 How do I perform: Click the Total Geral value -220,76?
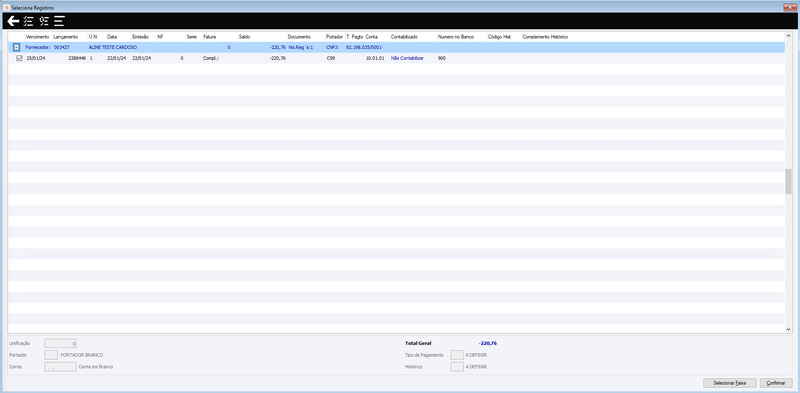point(488,343)
